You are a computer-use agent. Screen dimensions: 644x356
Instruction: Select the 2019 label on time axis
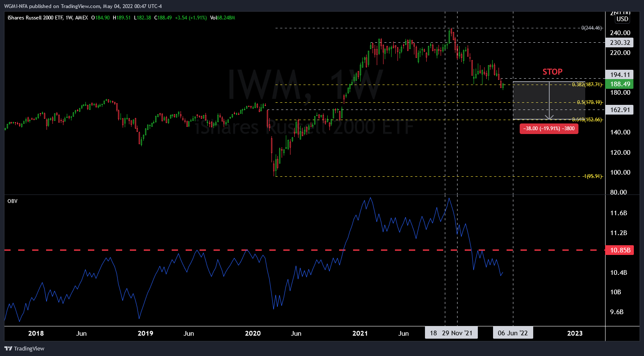[x=145, y=333]
